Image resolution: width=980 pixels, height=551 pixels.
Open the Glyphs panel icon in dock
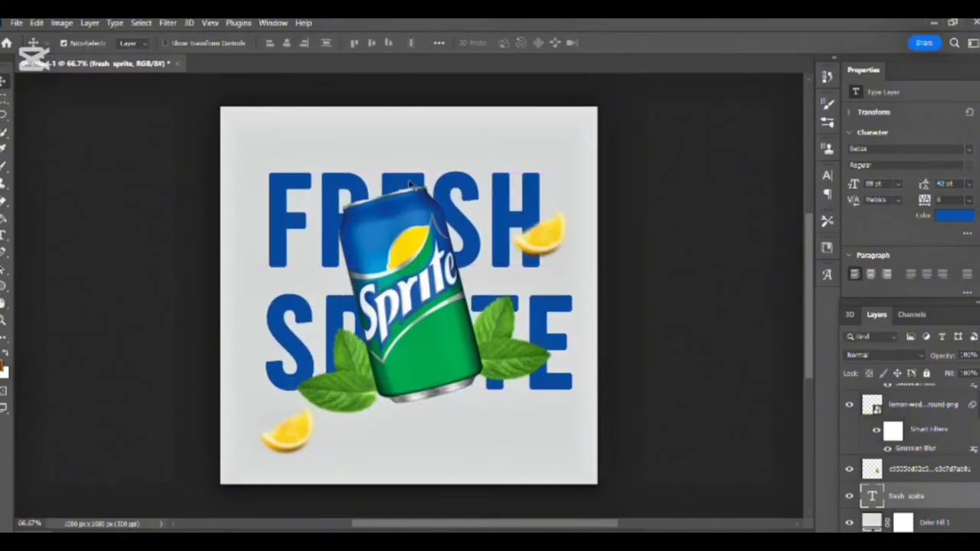point(827,274)
